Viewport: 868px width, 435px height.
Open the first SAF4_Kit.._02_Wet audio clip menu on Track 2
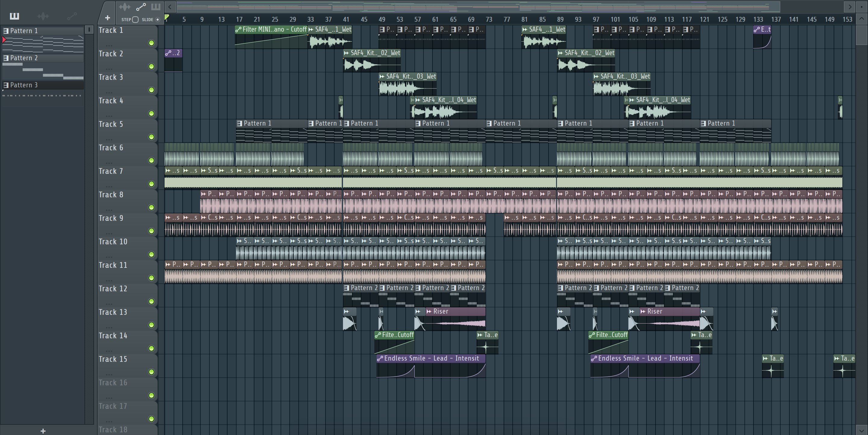point(346,53)
